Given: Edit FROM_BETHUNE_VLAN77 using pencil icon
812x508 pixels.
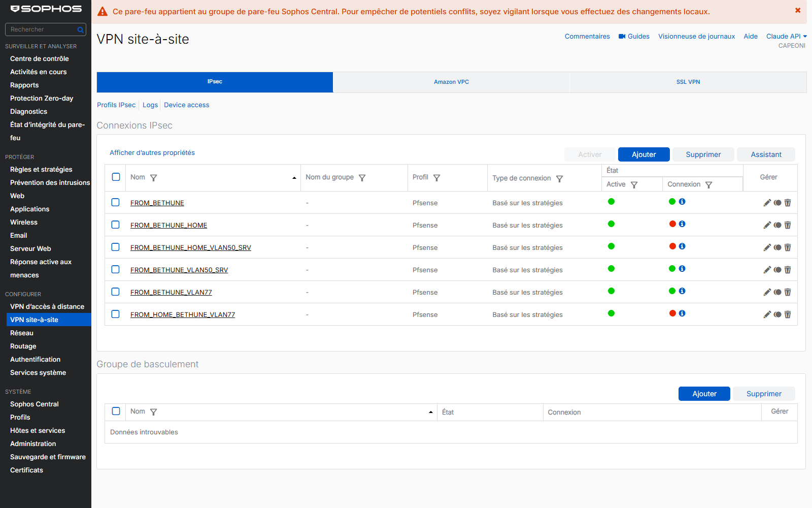Looking at the screenshot, I should [x=767, y=292].
